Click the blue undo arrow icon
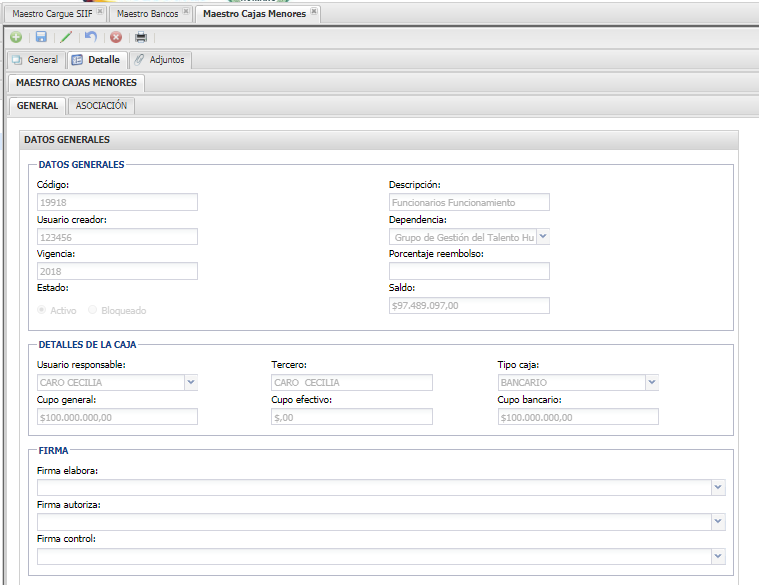The width and height of the screenshot is (759, 585). pyautogui.click(x=91, y=37)
